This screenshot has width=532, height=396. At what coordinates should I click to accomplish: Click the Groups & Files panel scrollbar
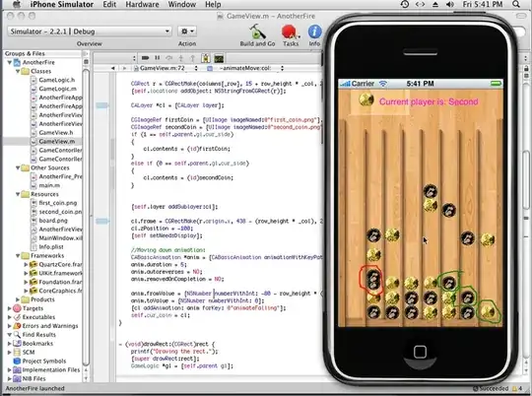point(86,217)
